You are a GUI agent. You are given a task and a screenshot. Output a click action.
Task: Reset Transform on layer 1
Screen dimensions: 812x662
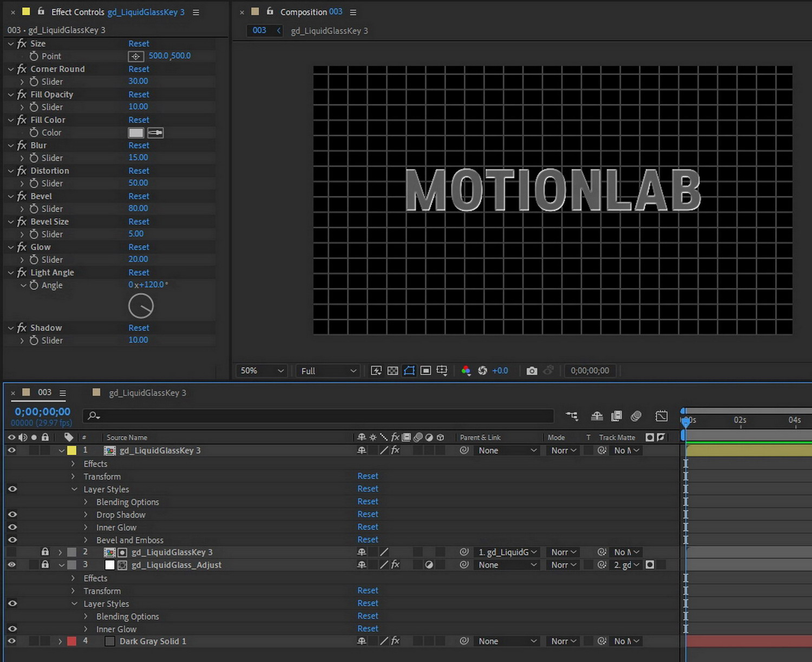pos(368,476)
